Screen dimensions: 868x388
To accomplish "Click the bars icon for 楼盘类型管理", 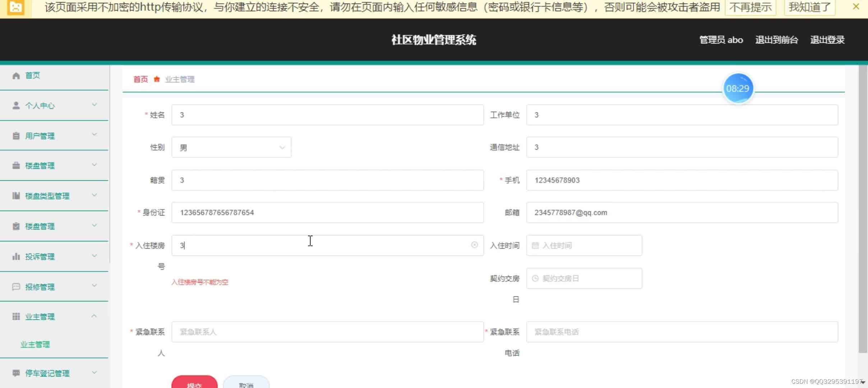I will (x=16, y=196).
